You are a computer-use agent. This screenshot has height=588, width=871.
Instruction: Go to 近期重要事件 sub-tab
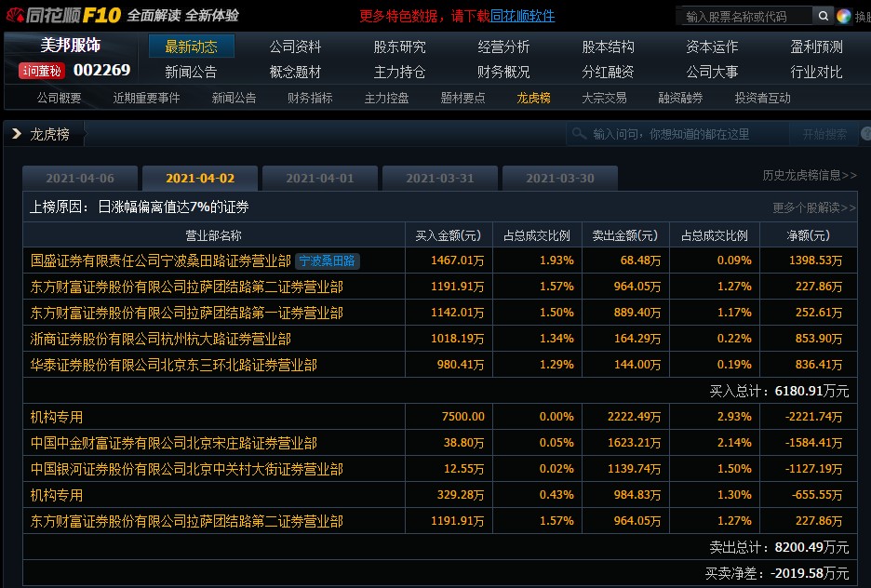coord(146,99)
